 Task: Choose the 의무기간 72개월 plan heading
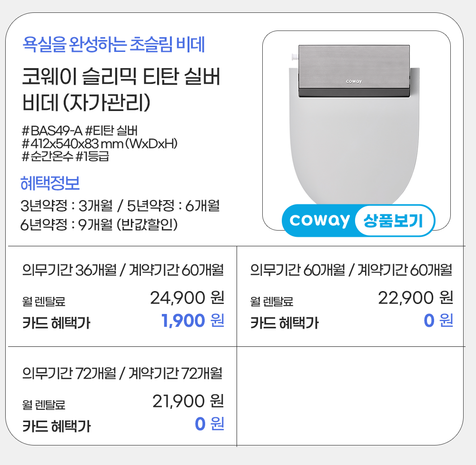point(122,373)
